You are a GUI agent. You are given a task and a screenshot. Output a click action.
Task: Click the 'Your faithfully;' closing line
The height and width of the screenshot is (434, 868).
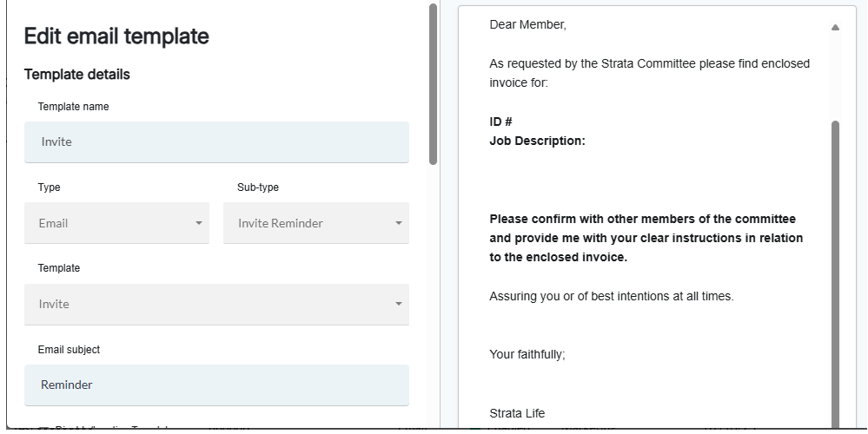pyautogui.click(x=527, y=354)
